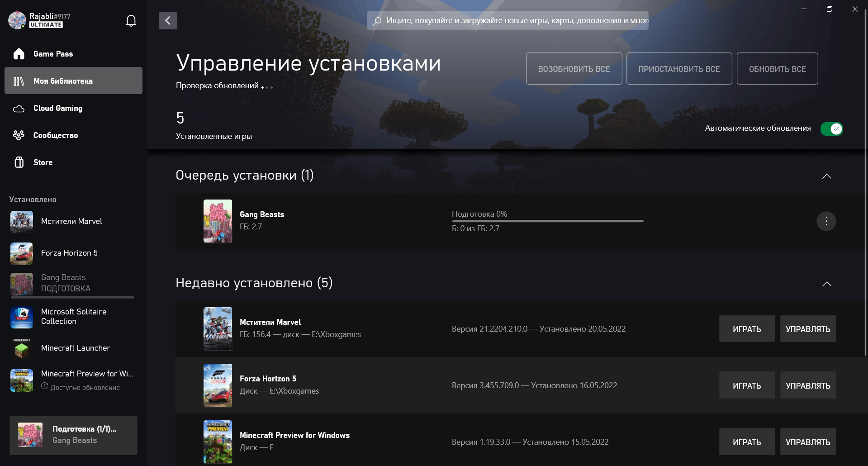Select Моя библиотека in the sidebar
Image resolution: width=868 pixels, height=466 pixels.
click(73, 81)
